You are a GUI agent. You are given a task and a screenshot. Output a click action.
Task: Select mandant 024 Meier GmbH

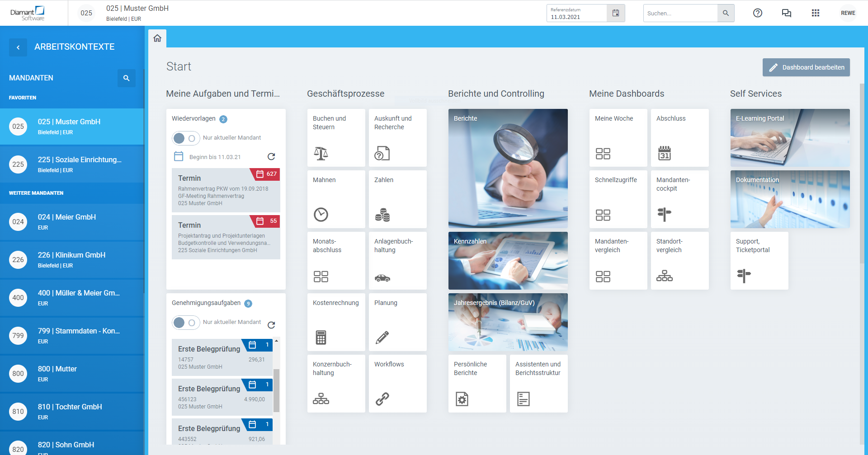[x=72, y=222]
